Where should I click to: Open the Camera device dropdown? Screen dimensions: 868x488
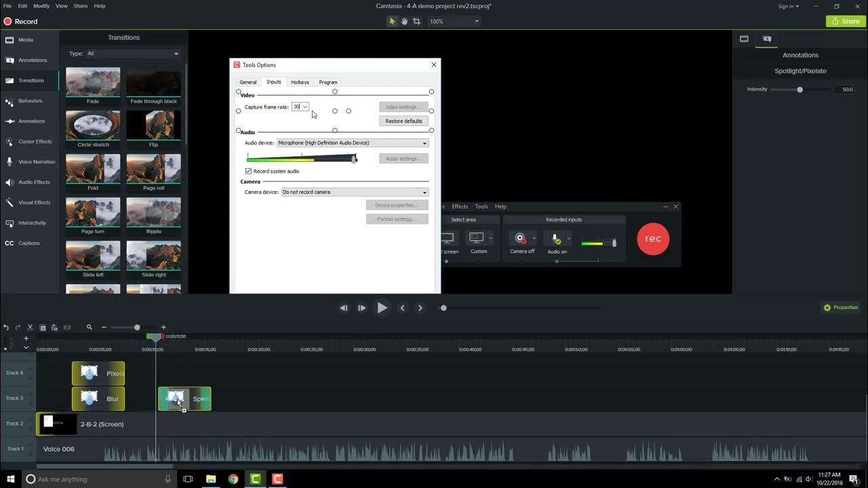pyautogui.click(x=355, y=192)
